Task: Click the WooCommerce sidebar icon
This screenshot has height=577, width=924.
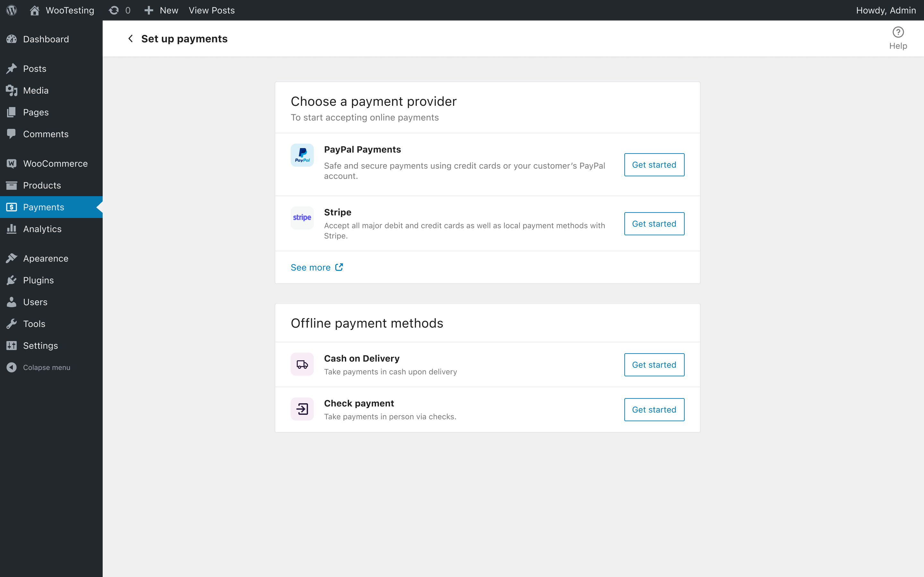Action: click(12, 163)
